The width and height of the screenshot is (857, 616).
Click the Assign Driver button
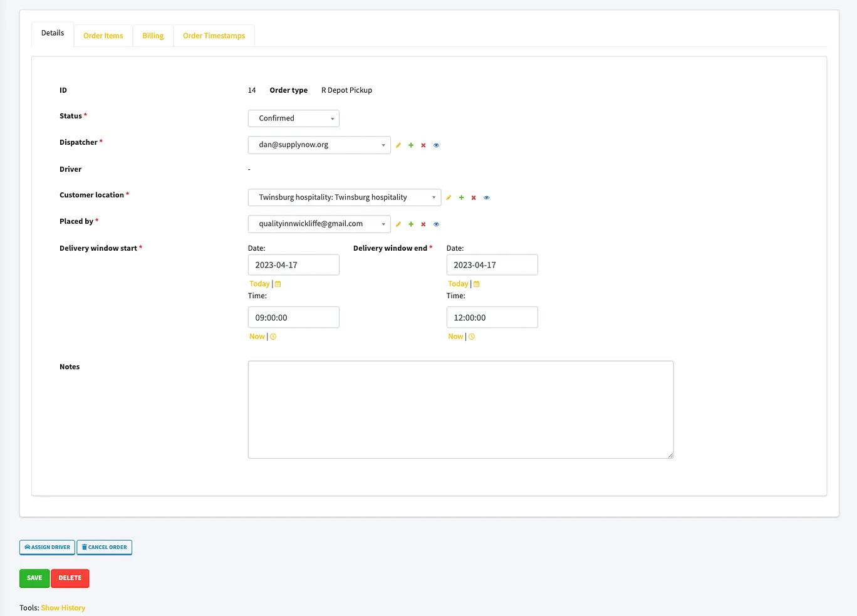point(47,547)
